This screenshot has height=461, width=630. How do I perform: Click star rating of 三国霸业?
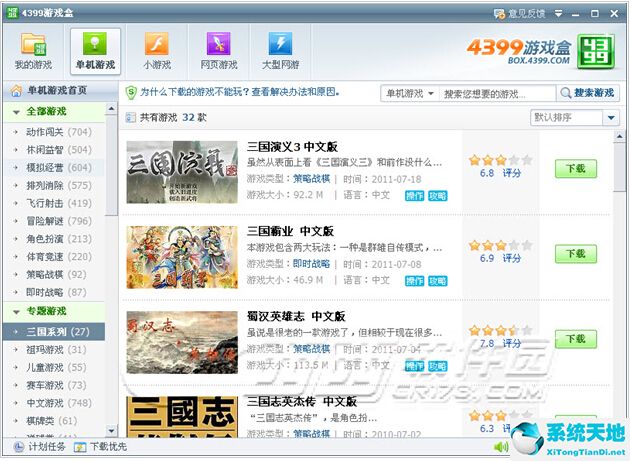pyautogui.click(x=500, y=245)
